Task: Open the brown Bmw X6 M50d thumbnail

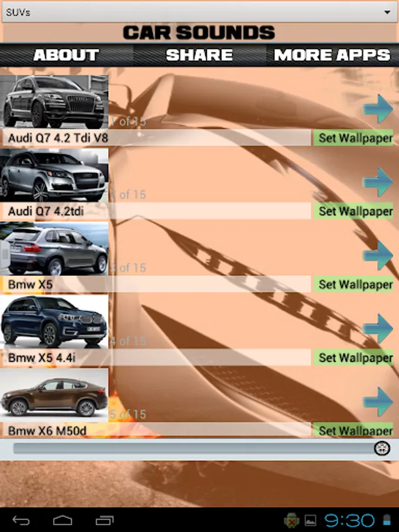Action: click(x=54, y=395)
